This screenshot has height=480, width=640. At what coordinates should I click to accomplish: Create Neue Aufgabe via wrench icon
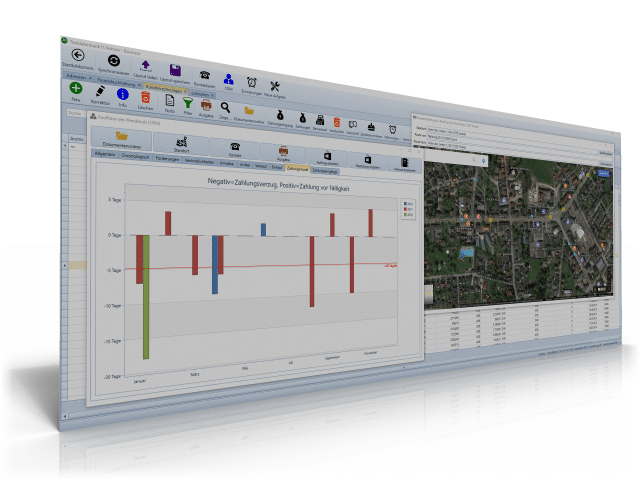(x=274, y=86)
